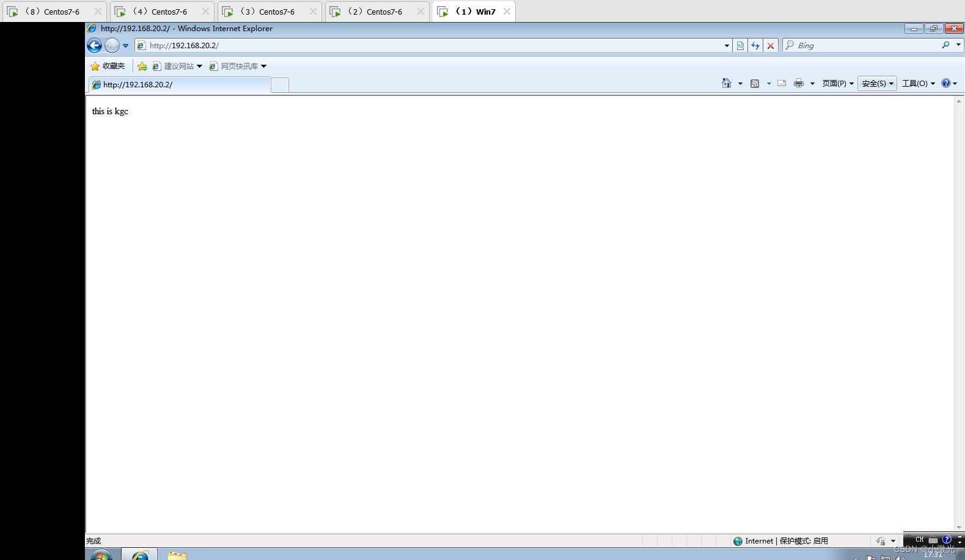Click the Help icon in command bar
The image size is (965, 560).
click(946, 84)
